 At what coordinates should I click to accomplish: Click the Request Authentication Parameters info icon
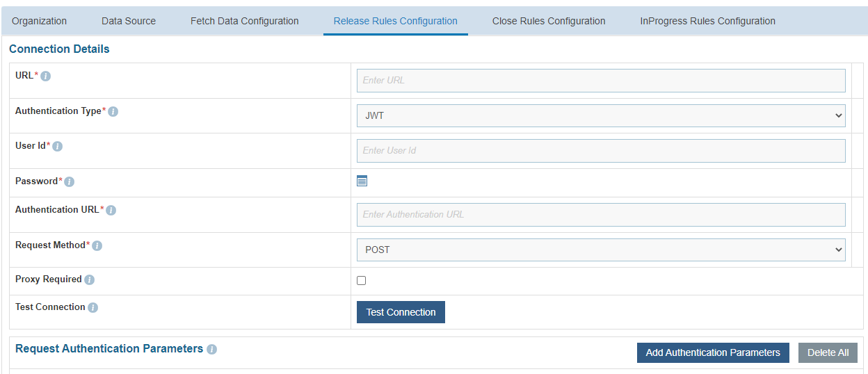tap(212, 349)
